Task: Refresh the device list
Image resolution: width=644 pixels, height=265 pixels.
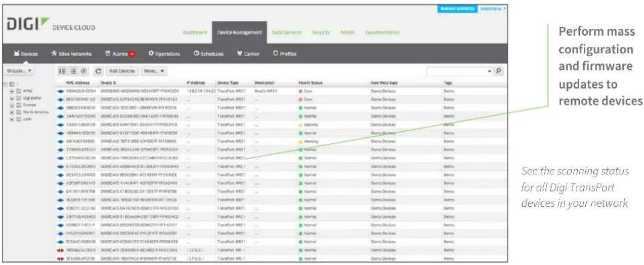Action: (99, 71)
